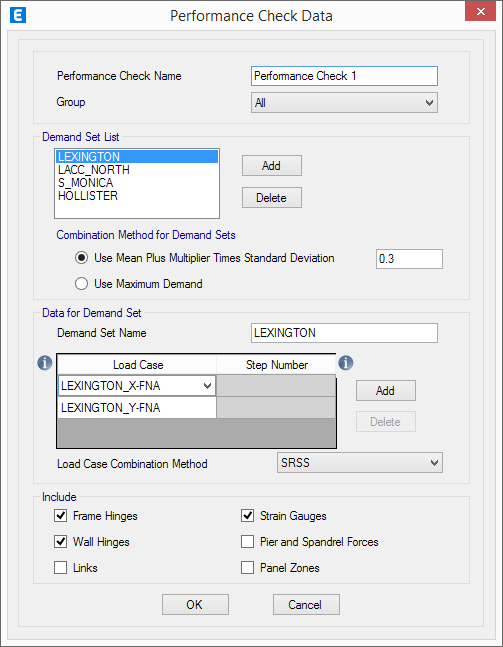Screen dimensions: 503x647
Task: Click the Performance Check Name field
Action: [x=345, y=76]
